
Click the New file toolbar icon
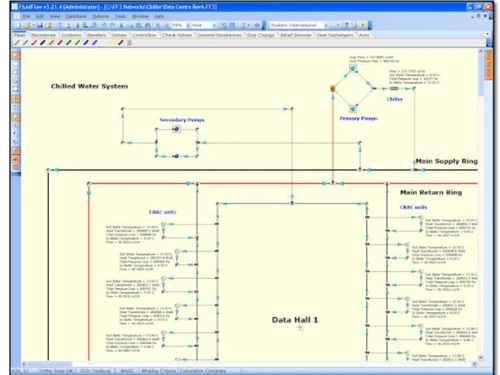click(18, 25)
